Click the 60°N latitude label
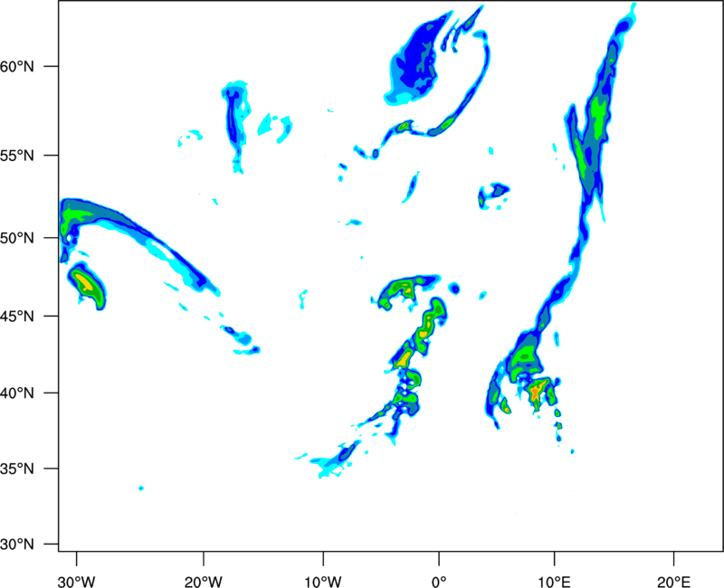724x588 pixels. pos(17,67)
